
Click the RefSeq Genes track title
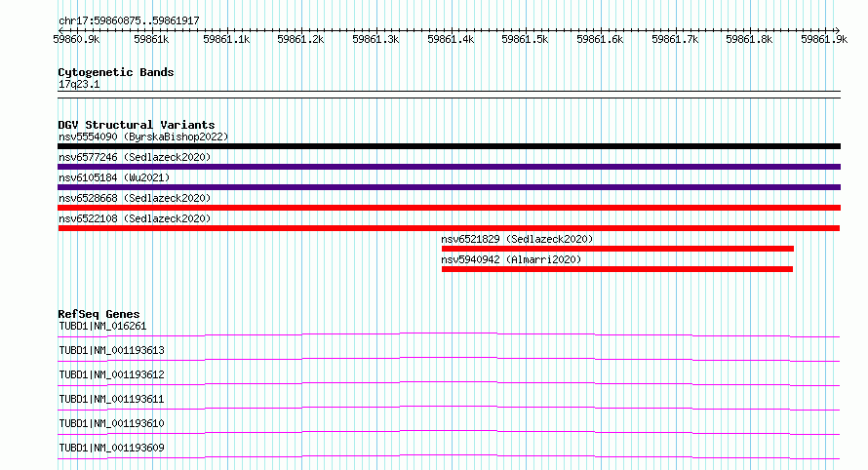tap(99, 314)
